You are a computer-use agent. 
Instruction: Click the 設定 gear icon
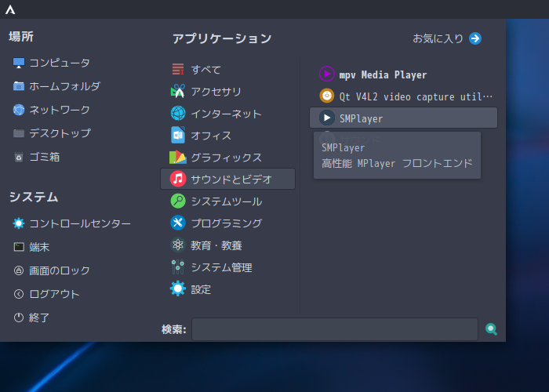(178, 289)
